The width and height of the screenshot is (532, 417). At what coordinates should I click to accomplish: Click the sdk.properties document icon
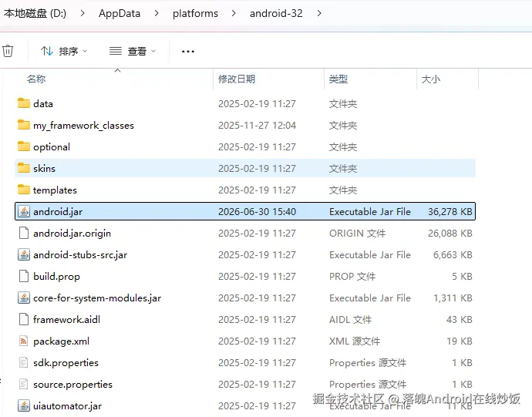tap(23, 362)
